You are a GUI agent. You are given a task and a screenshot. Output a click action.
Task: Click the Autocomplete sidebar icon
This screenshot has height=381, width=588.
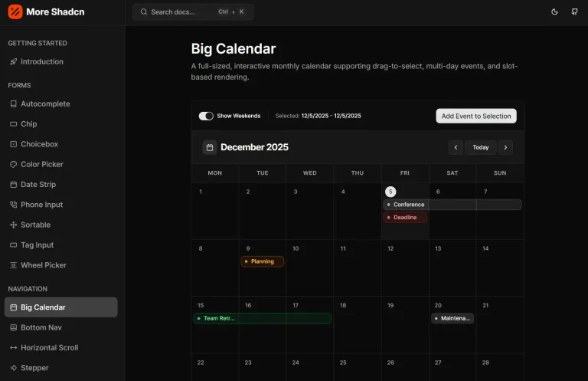[x=14, y=104]
